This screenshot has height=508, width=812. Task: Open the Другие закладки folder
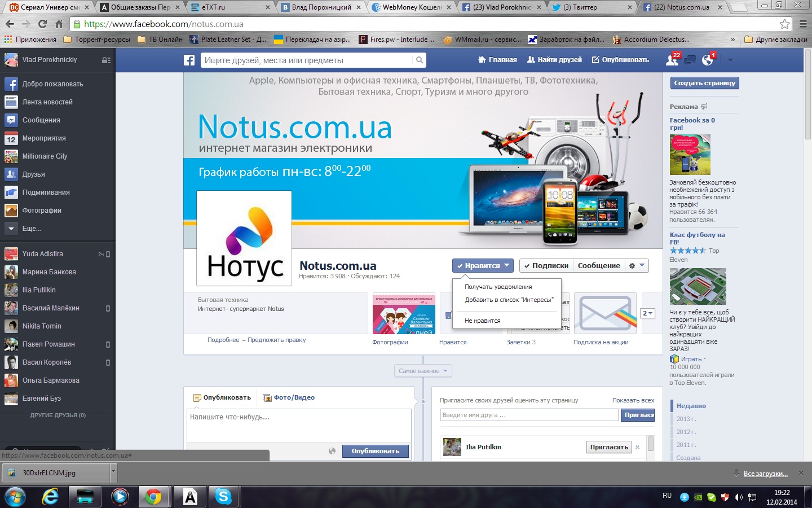pyautogui.click(x=776, y=40)
